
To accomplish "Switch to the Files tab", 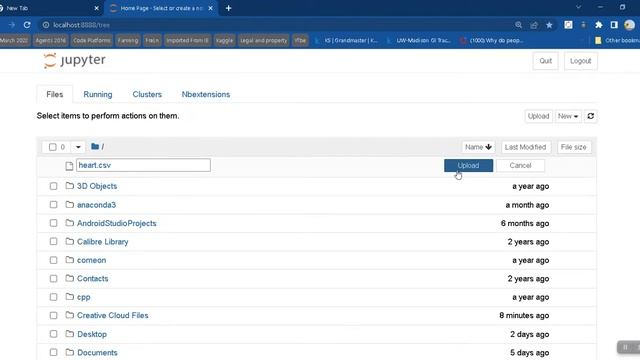I will 55,94.
